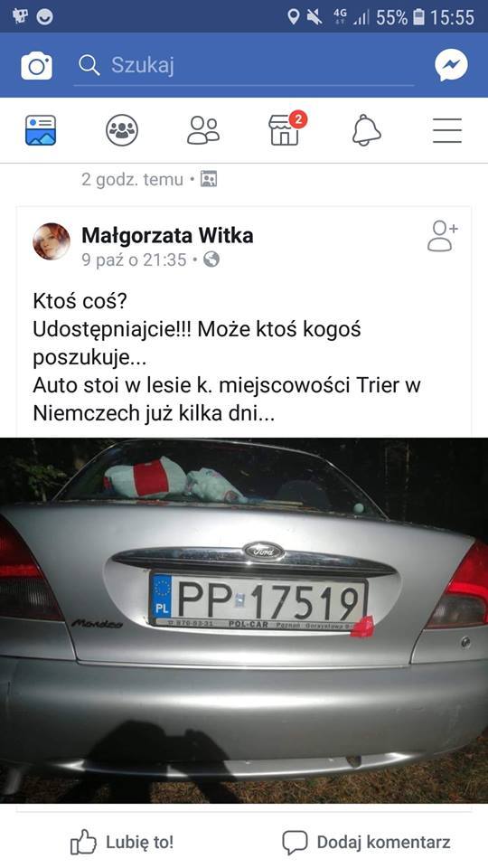Open the notifications bell
The height and width of the screenshot is (868, 488).
click(366, 130)
